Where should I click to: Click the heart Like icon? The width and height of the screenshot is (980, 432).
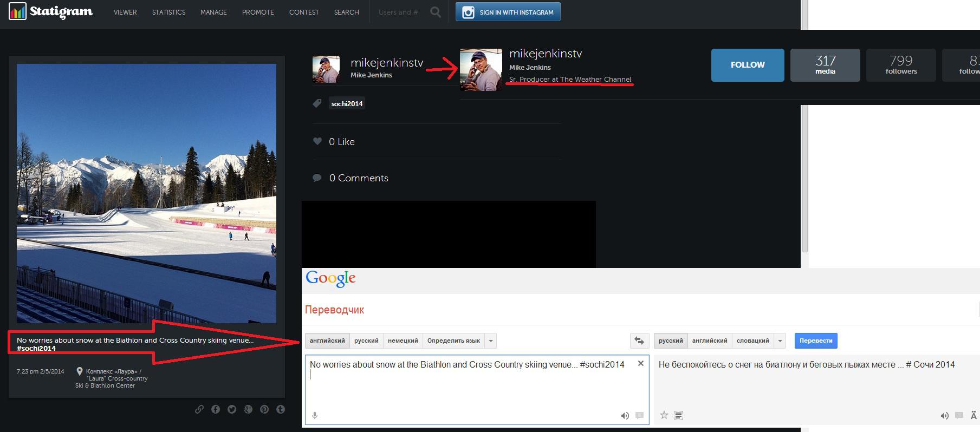click(317, 141)
